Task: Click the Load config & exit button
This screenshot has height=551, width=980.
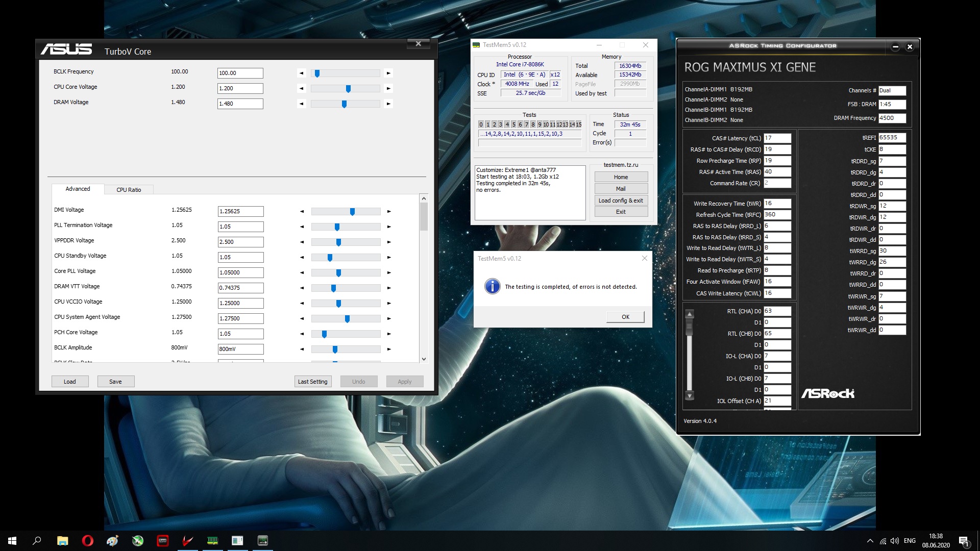Action: pyautogui.click(x=621, y=201)
